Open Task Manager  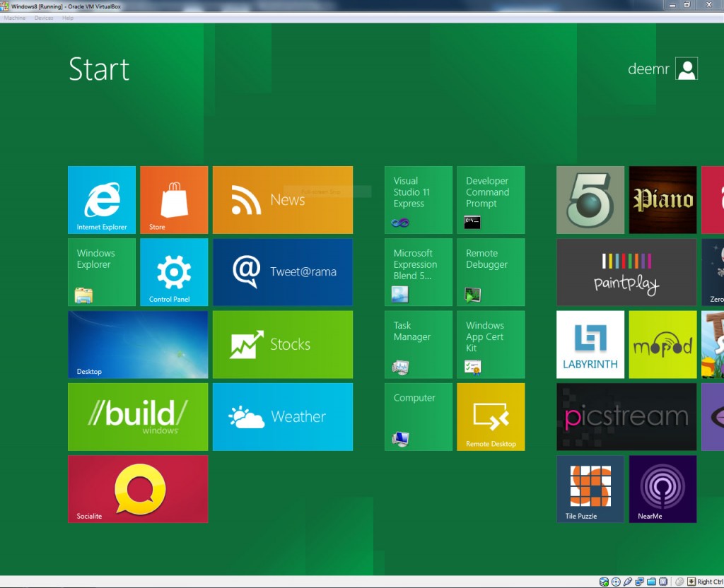[417, 344]
